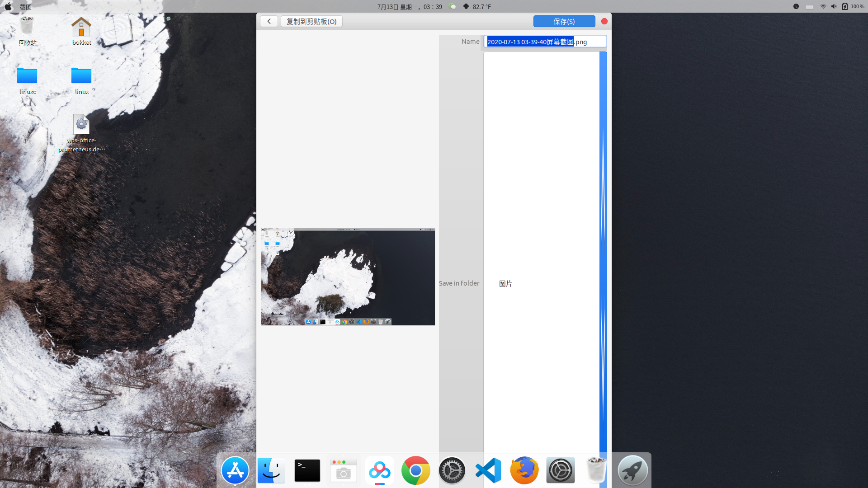
Task: Click the volume icon in menu bar
Action: tap(834, 6)
